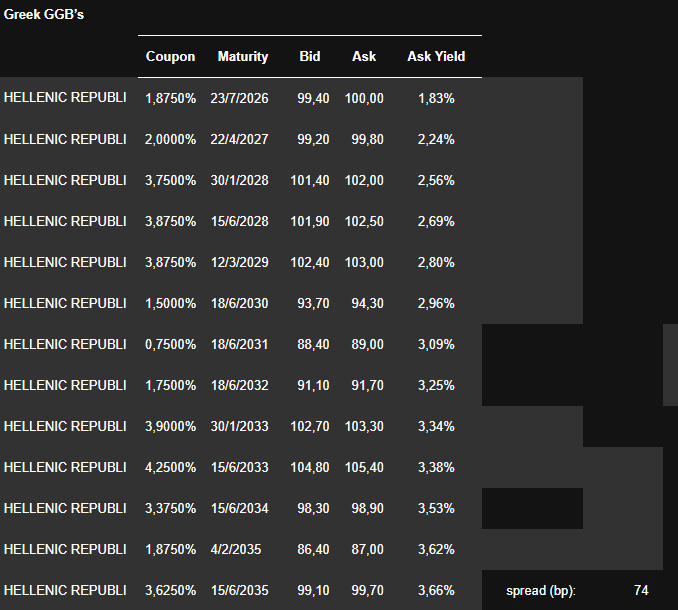
Task: Select the ask price 103,00
Action: tap(367, 262)
